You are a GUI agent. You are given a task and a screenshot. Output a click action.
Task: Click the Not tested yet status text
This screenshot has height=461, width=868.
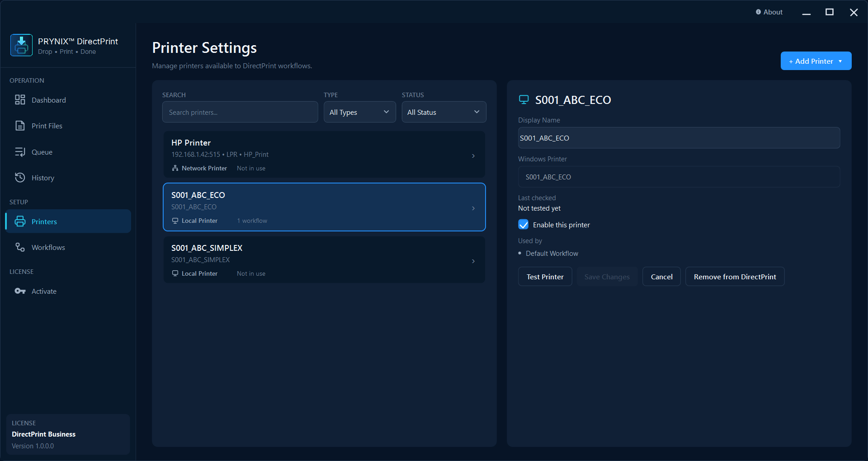pos(539,208)
